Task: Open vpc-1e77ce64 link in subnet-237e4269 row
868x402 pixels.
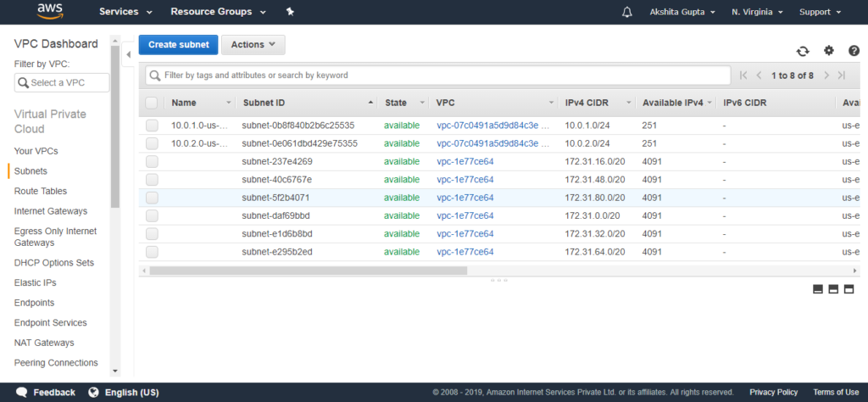Action: click(x=465, y=162)
